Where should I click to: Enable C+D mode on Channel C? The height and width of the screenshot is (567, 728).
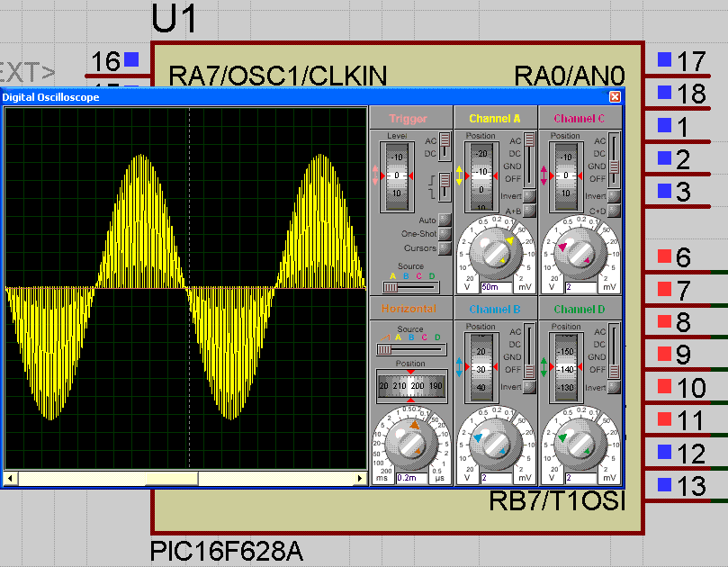pyautogui.click(x=615, y=209)
